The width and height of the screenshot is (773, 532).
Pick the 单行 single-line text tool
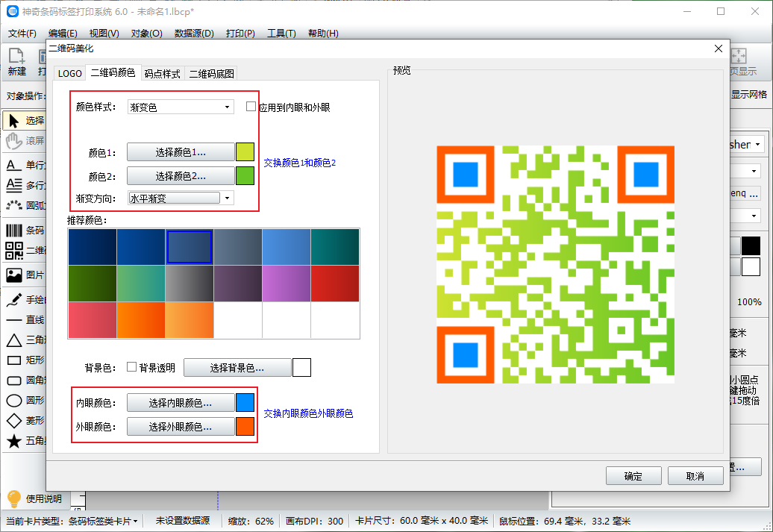[x=25, y=165]
